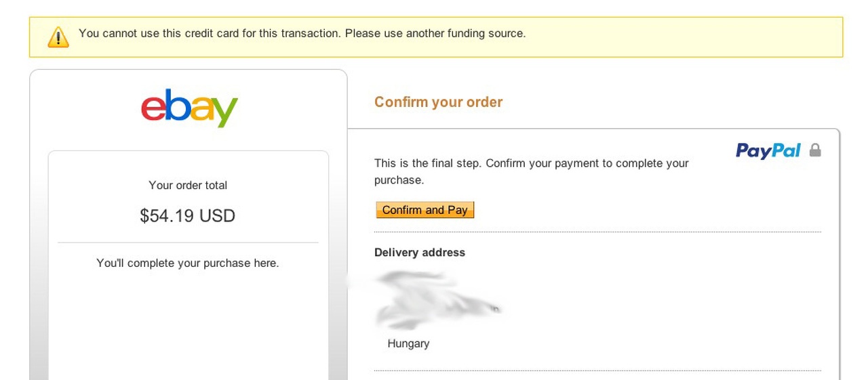Click 'You'll complete your purchase here.' text

click(x=188, y=263)
